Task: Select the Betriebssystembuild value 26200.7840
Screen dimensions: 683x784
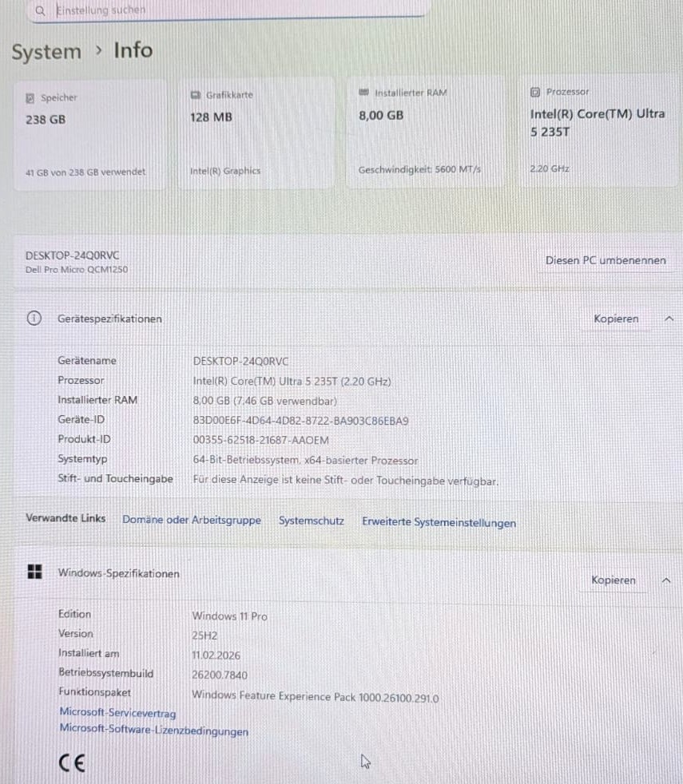Action: pos(220,675)
